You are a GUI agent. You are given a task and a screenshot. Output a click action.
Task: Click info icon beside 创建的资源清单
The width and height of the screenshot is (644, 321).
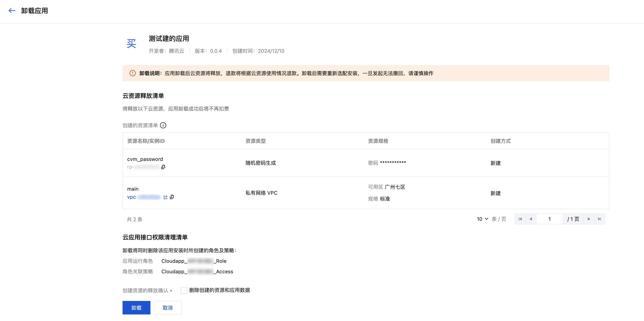click(x=163, y=125)
